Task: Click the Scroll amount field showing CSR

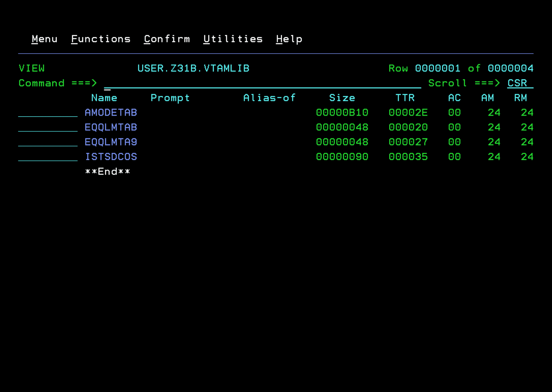Action: coord(518,83)
